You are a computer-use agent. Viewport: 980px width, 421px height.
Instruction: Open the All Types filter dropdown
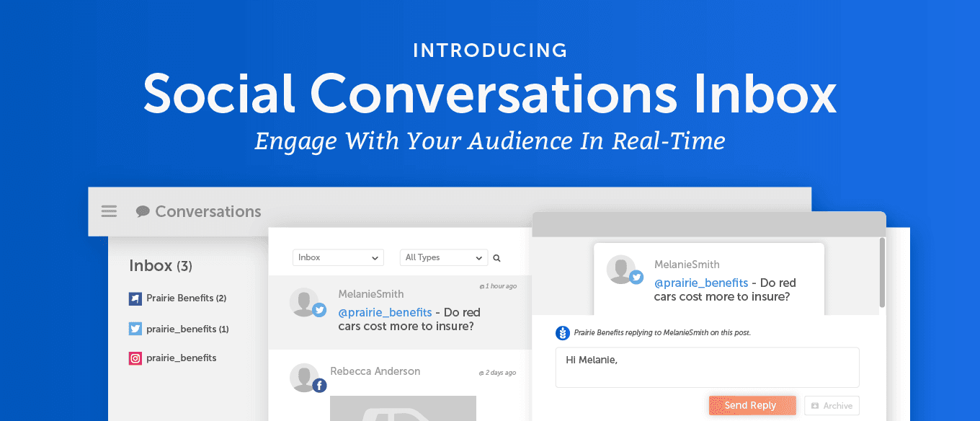[444, 257]
